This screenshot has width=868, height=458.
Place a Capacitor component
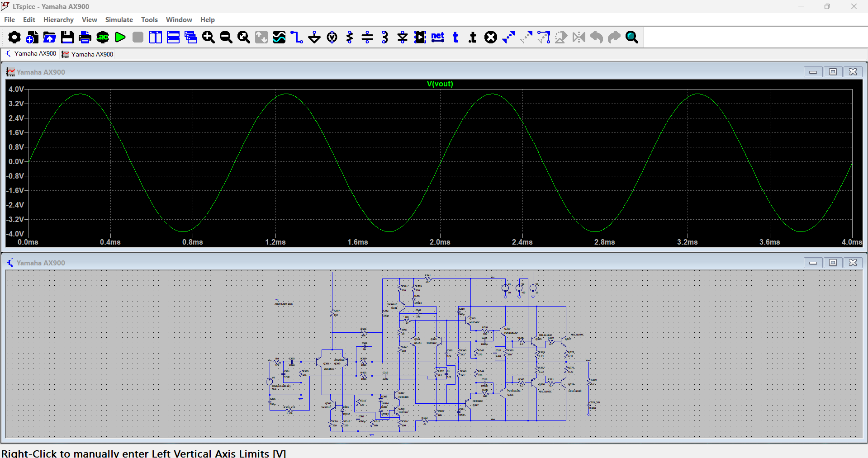point(367,37)
